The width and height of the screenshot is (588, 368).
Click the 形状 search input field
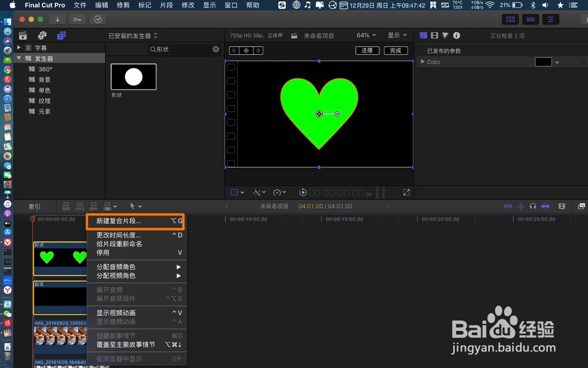tap(183, 49)
